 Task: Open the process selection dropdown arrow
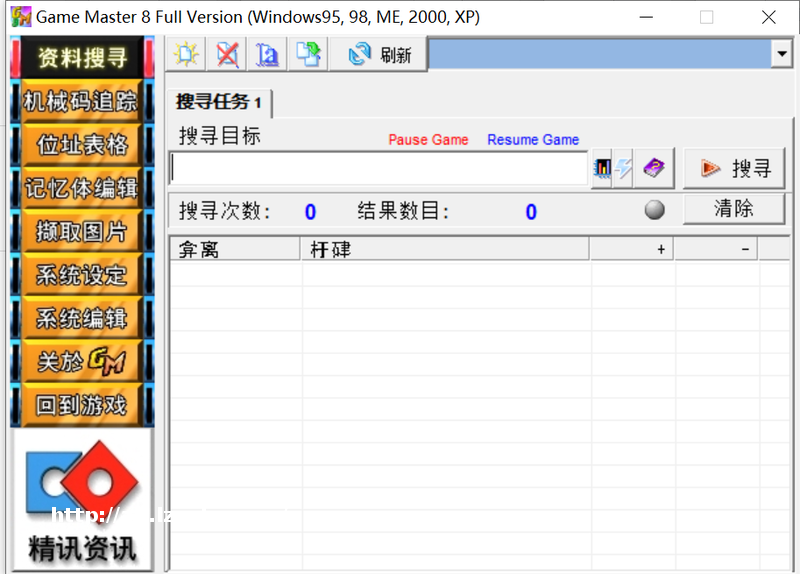pos(781,54)
